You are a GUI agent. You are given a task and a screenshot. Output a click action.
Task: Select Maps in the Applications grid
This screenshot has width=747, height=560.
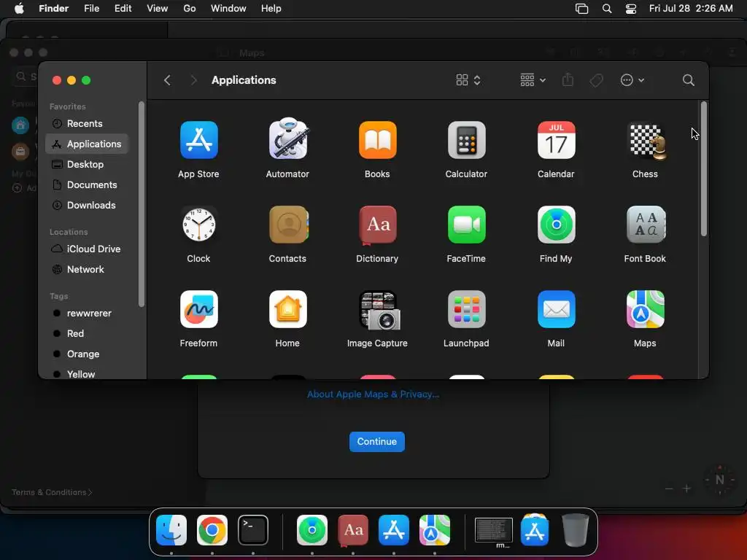pyautogui.click(x=646, y=309)
